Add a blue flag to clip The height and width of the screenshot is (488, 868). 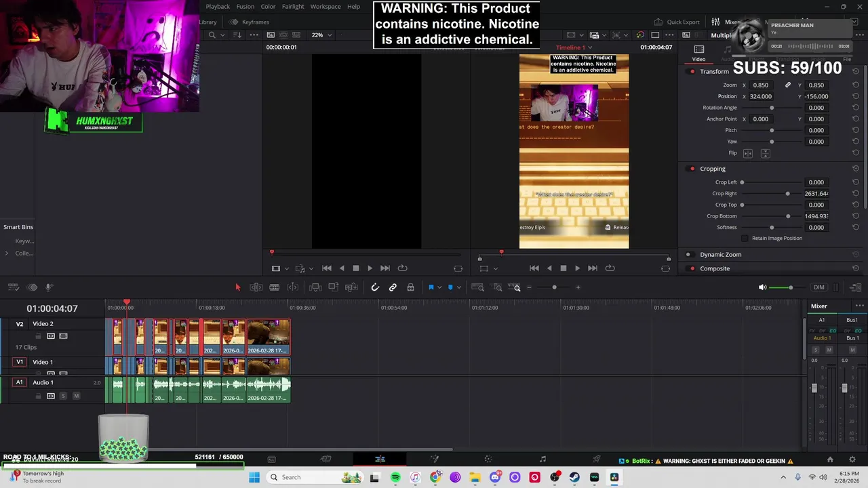click(430, 287)
